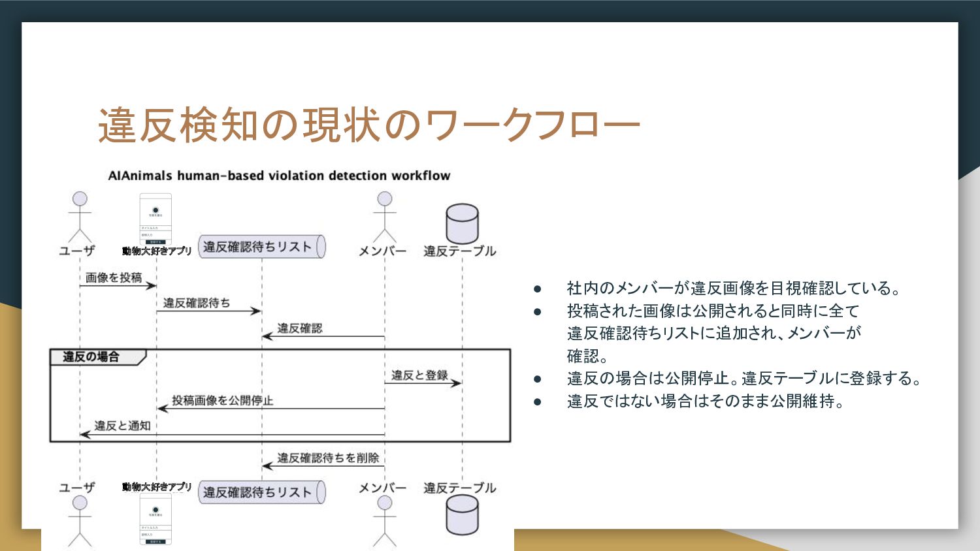This screenshot has width=980, height=551.
Task: Click the 画像を投稿 arrow label
Action: (114, 277)
